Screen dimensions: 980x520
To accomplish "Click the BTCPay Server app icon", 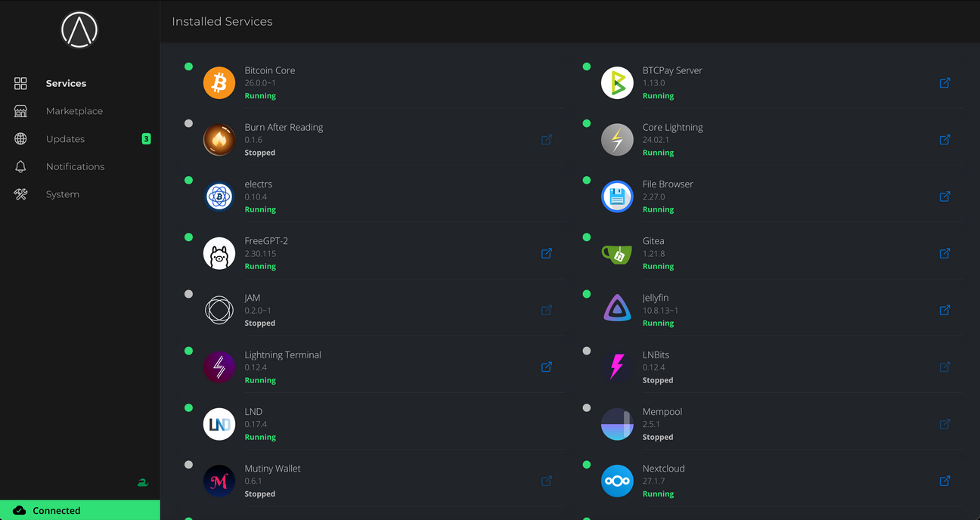I will tap(617, 82).
